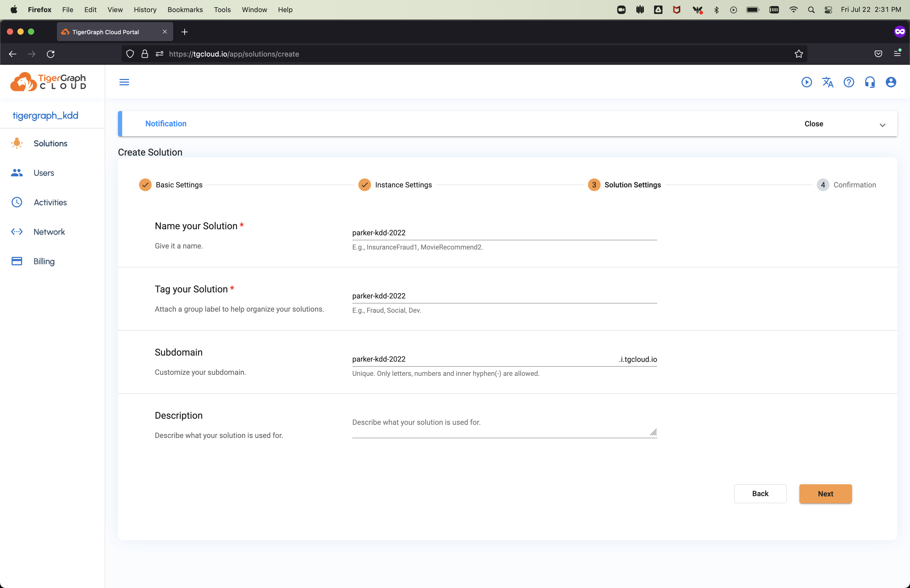Expand the Notification panel chevron
This screenshot has height=588, width=910.
click(882, 125)
